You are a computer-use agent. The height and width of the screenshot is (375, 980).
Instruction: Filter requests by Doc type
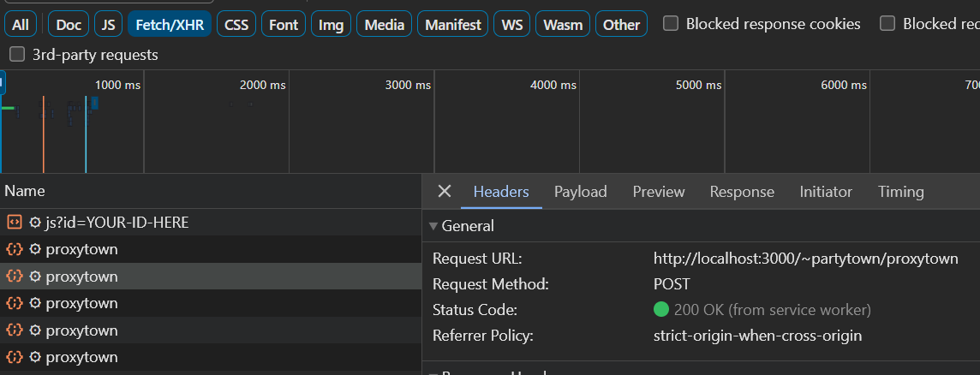(x=69, y=24)
